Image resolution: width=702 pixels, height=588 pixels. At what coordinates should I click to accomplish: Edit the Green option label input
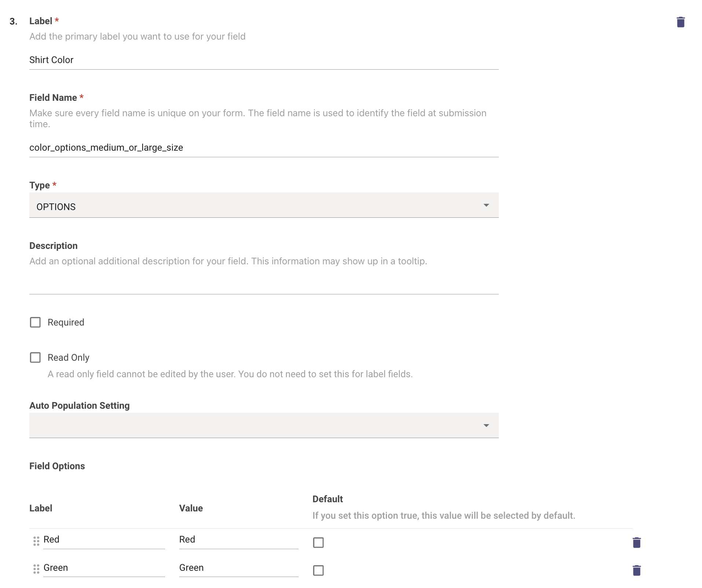[x=104, y=568]
